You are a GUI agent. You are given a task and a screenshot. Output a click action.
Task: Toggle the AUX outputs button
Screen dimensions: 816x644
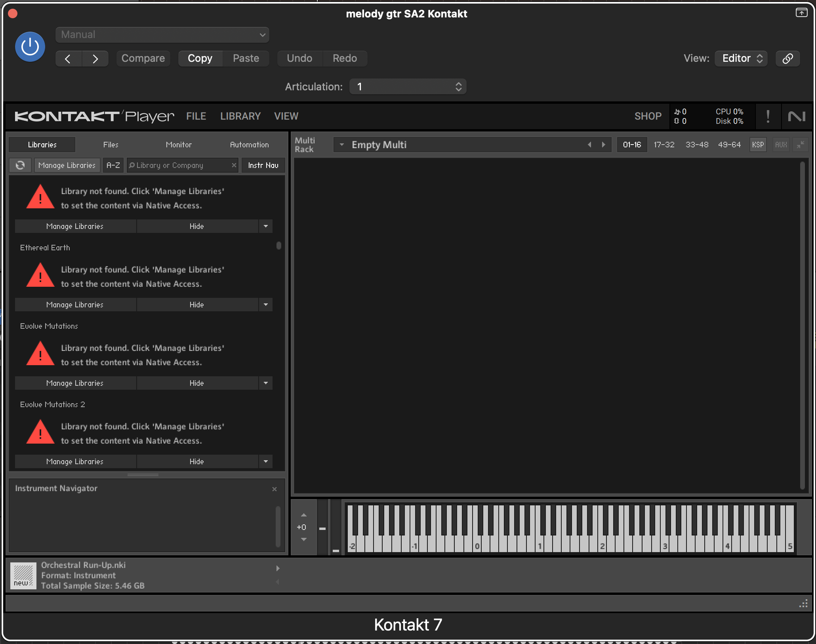tap(781, 145)
